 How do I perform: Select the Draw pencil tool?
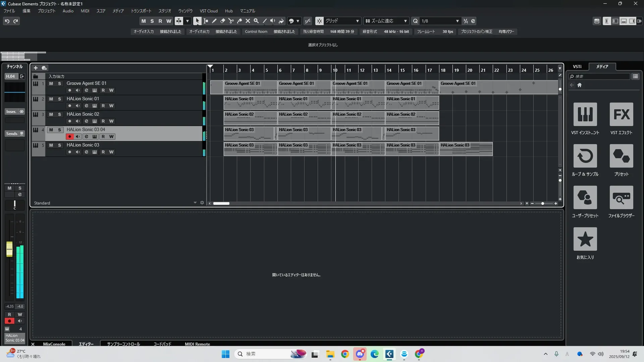(x=214, y=21)
